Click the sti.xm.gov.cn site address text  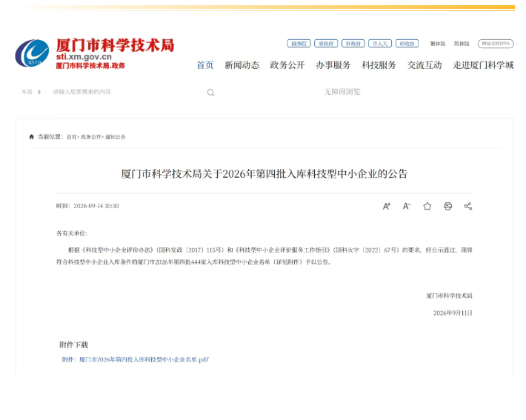84,57
